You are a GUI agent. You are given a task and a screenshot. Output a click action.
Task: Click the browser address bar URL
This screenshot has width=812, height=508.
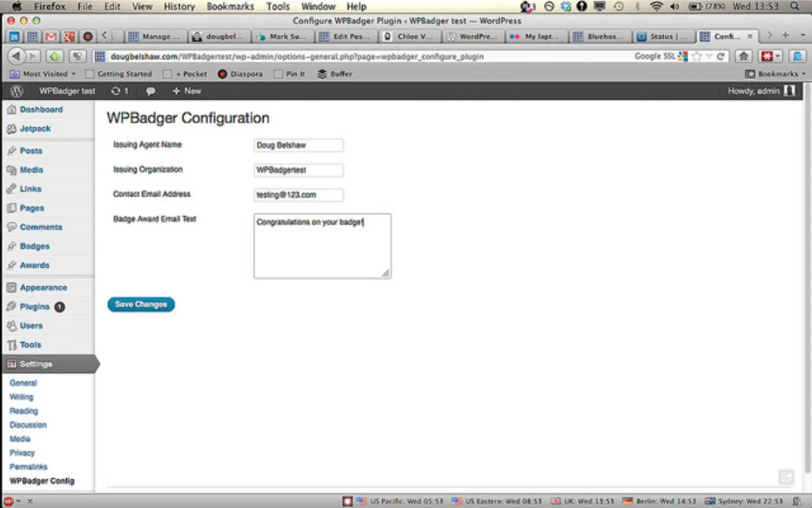(297, 56)
